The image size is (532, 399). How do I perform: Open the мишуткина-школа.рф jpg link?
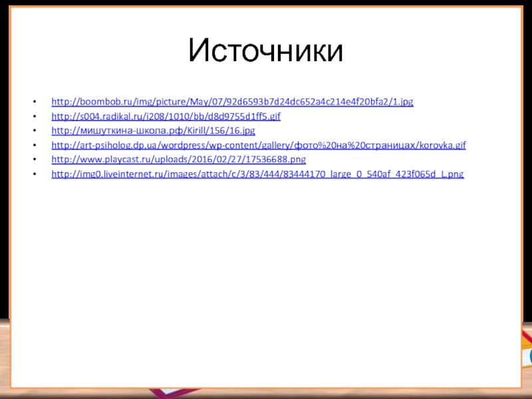(153, 131)
